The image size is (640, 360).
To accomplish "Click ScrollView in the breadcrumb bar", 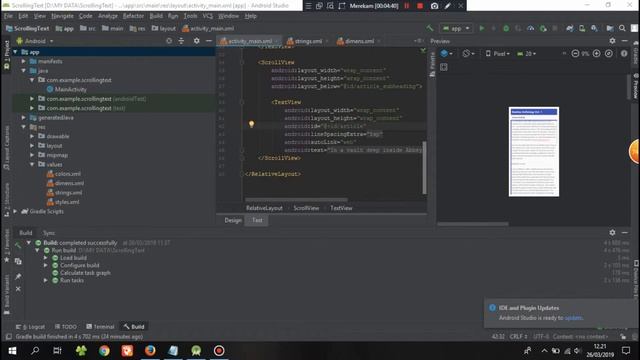I will (x=306, y=208).
